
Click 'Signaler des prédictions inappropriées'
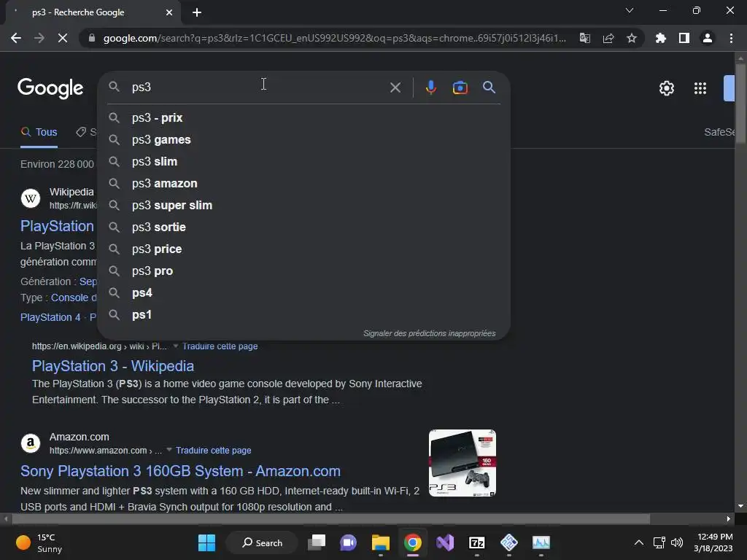429,333
